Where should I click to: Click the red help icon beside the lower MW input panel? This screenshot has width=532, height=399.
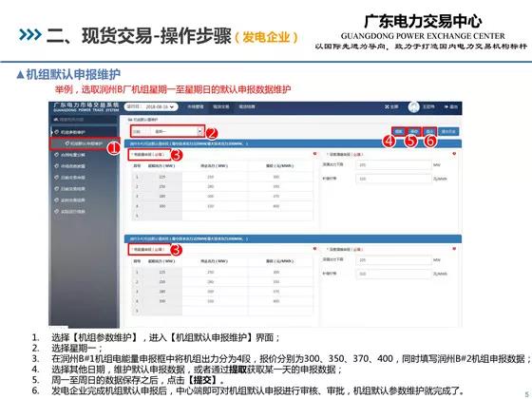(x=454, y=249)
